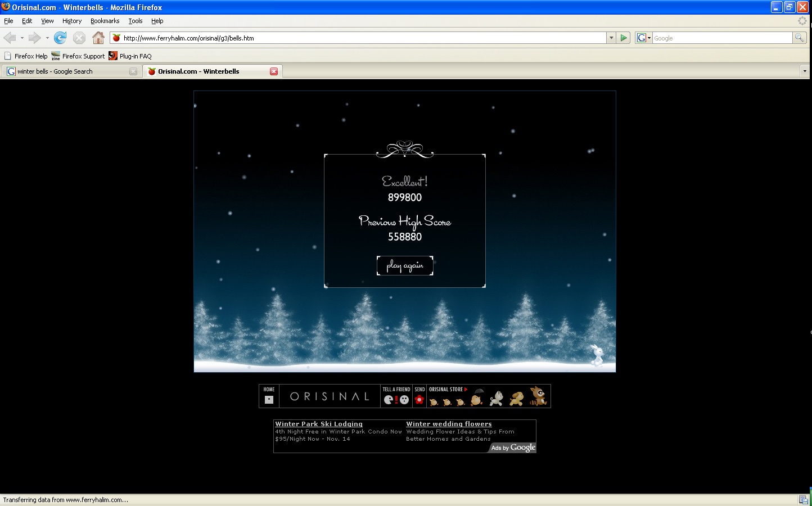
Task: Click the Firefox title bar icon
Action: [x=6, y=7]
